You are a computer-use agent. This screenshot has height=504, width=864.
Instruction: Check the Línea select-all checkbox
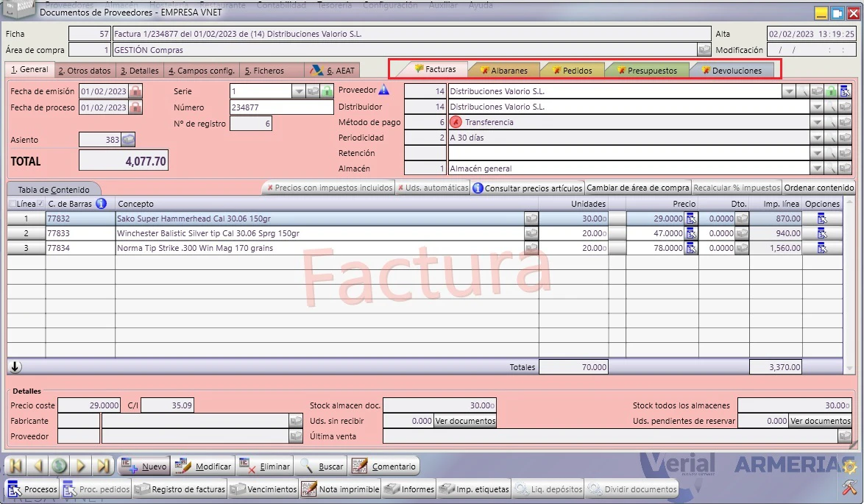point(13,204)
